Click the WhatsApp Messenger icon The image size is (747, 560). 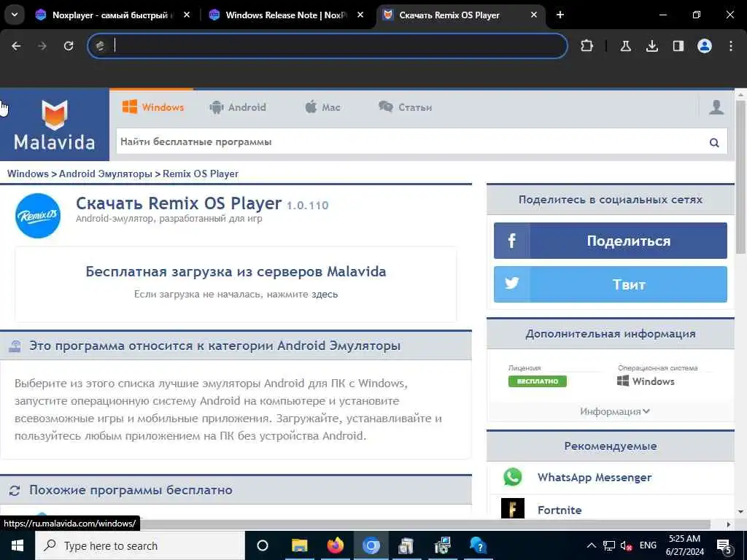(513, 477)
